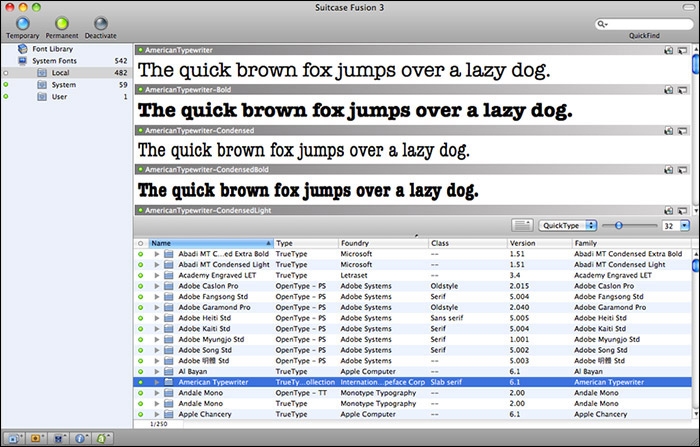The image size is (700, 447).
Task: Open the QuickType preview dropdown
Action: 568,226
